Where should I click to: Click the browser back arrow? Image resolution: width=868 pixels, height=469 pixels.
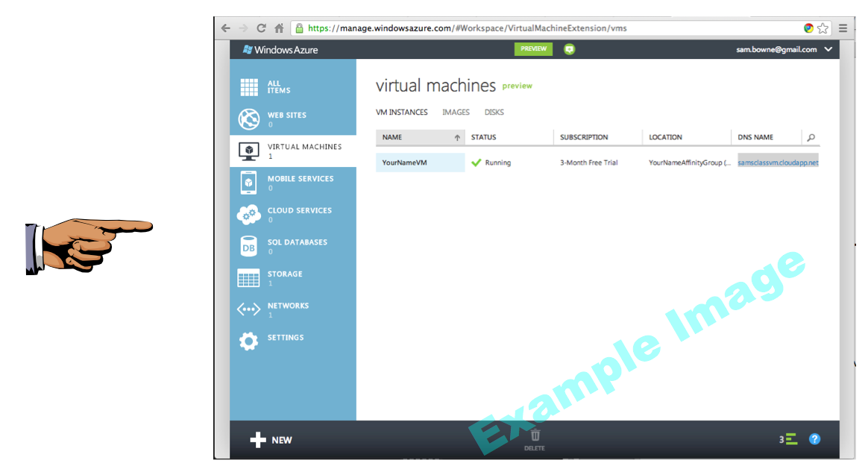[x=225, y=28]
